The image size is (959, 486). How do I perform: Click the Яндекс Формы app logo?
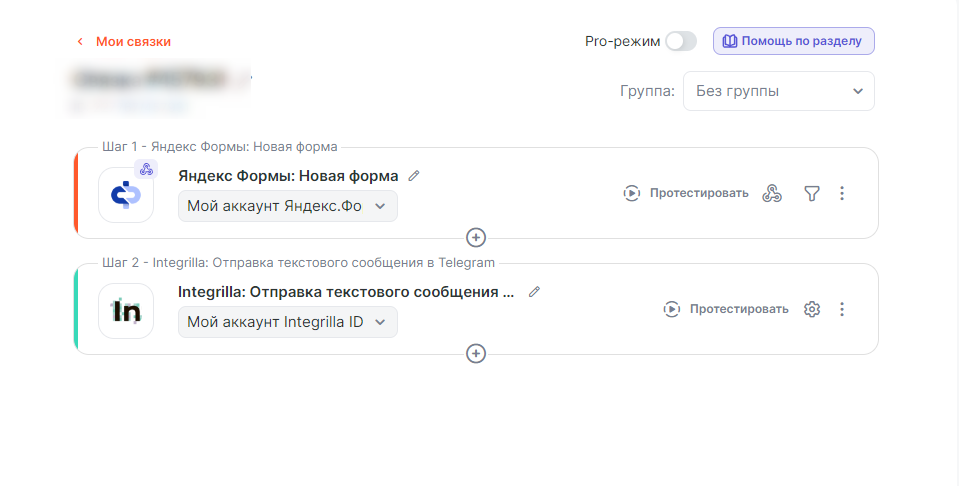tap(126, 195)
